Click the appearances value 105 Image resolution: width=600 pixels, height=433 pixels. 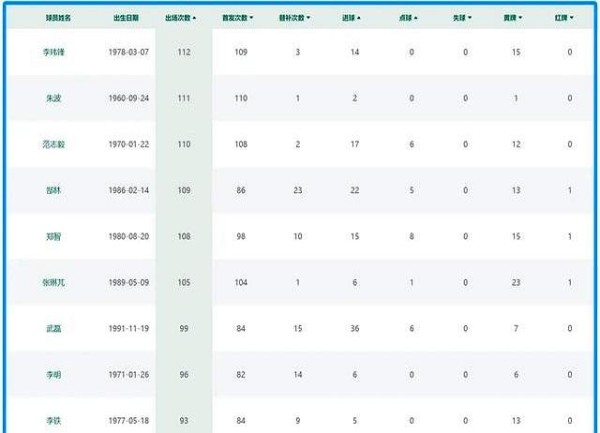click(184, 282)
